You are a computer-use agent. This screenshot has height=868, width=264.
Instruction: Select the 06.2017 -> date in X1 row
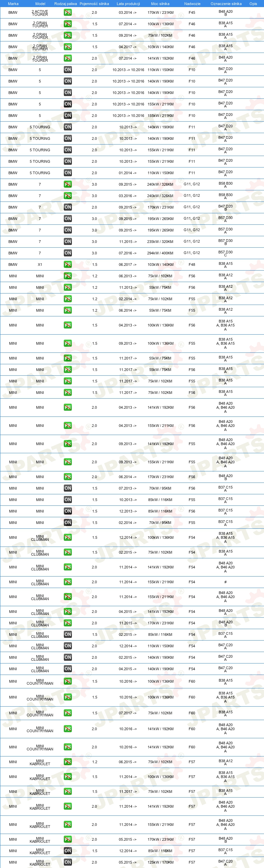tap(128, 265)
